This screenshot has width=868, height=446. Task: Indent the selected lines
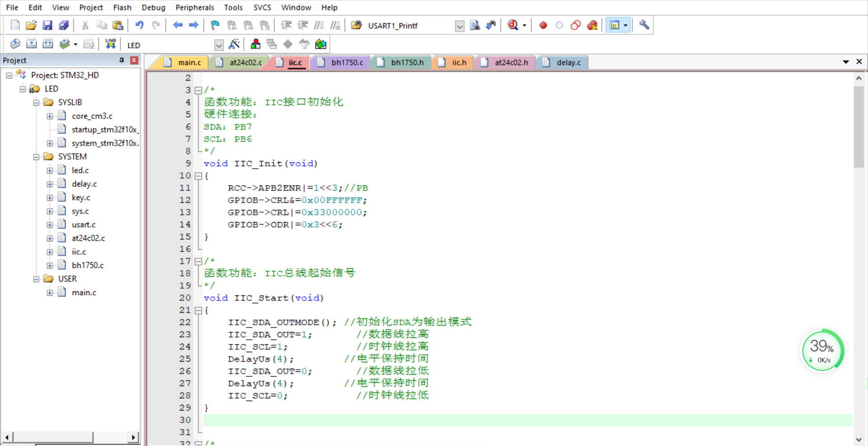(x=286, y=25)
